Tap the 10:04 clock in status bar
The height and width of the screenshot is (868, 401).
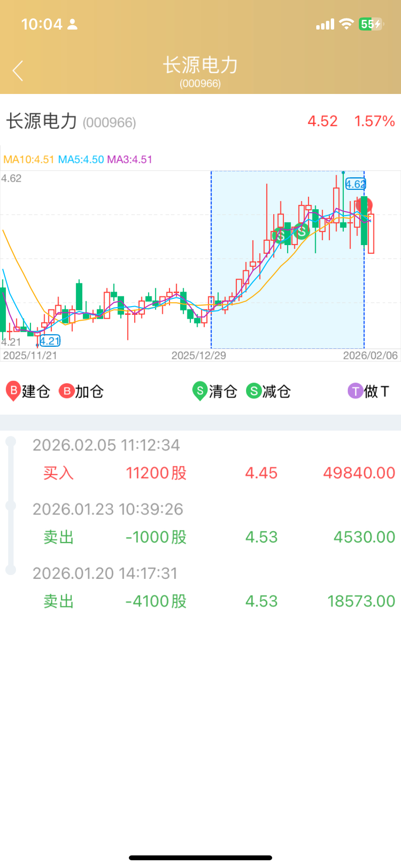42,24
